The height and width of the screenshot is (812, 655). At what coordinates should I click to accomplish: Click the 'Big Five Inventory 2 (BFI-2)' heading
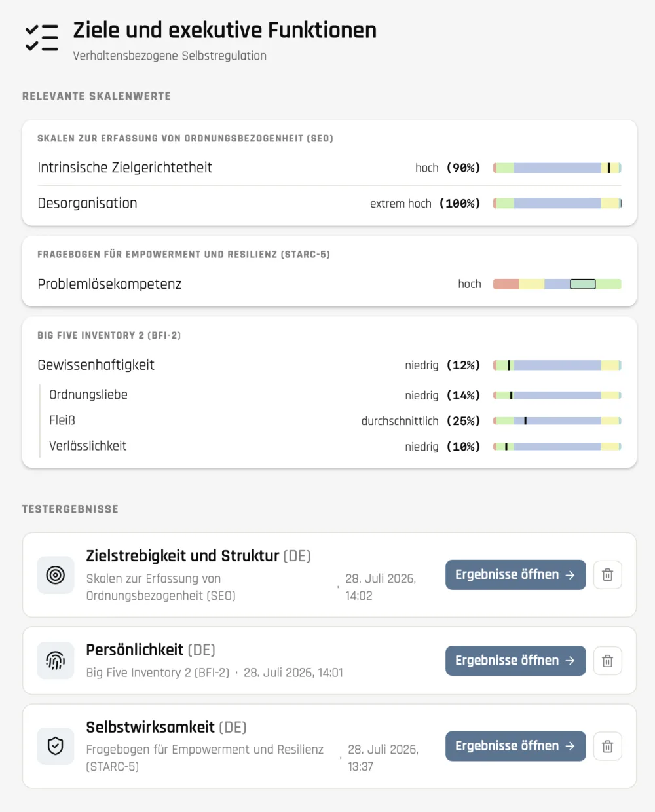click(x=109, y=335)
